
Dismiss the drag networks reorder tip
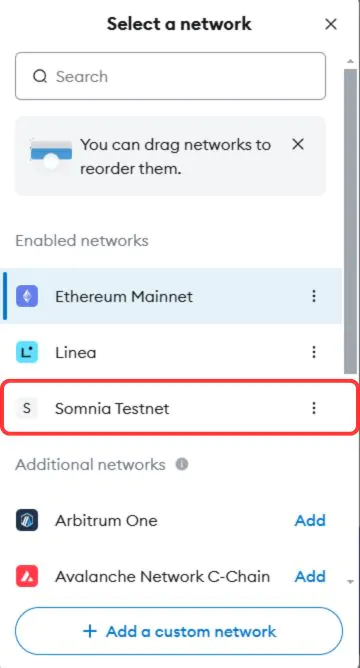pos(298,144)
